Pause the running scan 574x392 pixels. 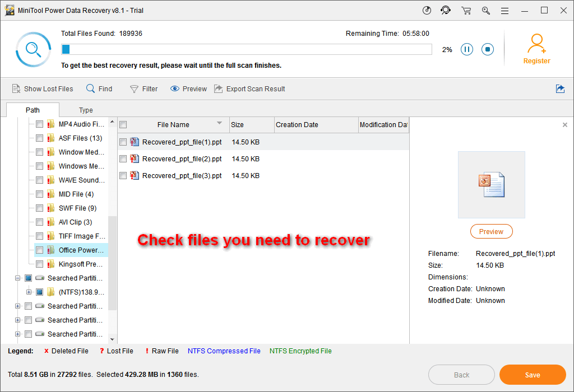tap(467, 49)
